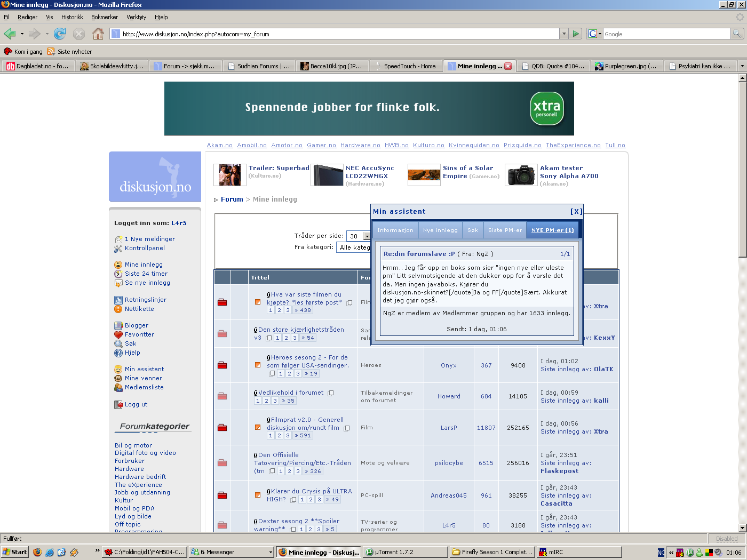This screenshot has width=747, height=560.
Task: Click the Firefox icon in quick launch
Action: [x=37, y=552]
